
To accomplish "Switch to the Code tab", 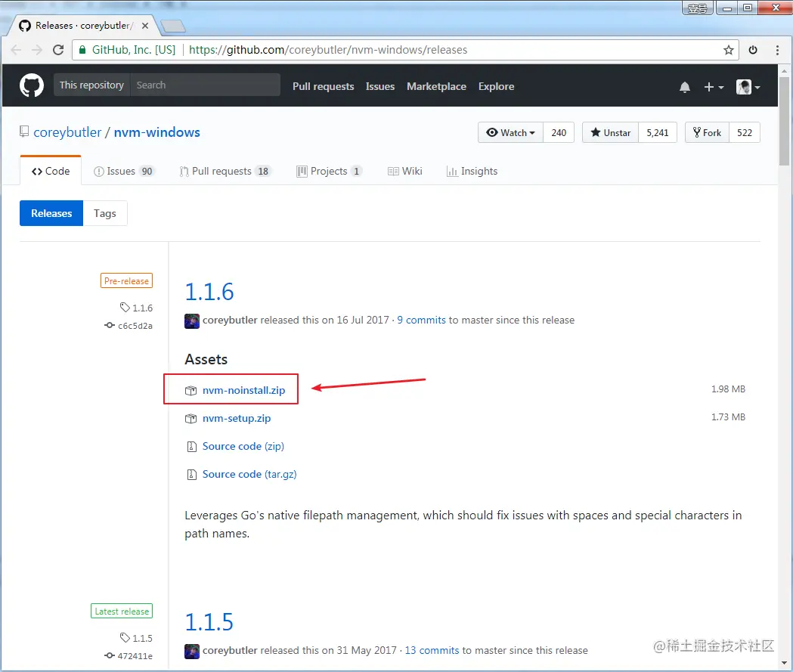I will coord(51,171).
